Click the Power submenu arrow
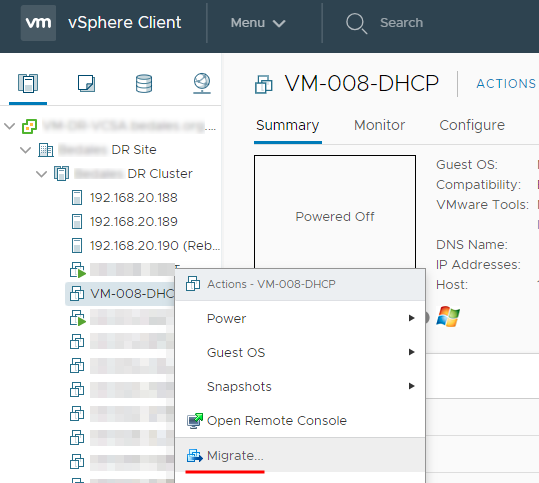The image size is (539, 483). point(411,318)
